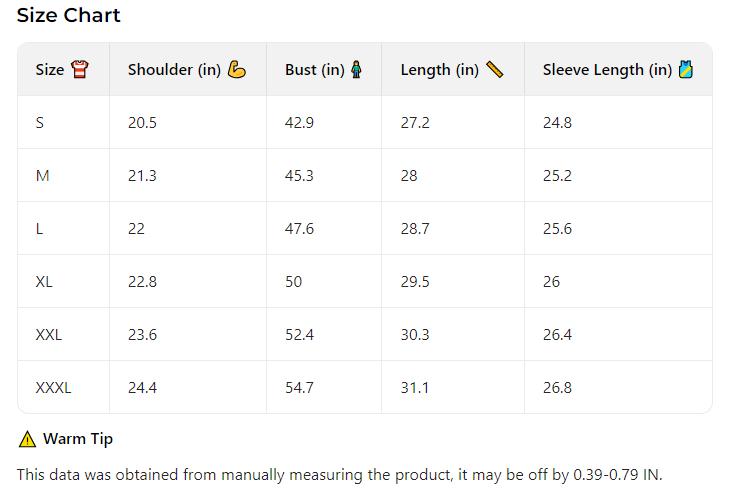This screenshot has width=731, height=504.
Task: Click the warning triangle icon by Warm Tip
Action: click(27, 439)
